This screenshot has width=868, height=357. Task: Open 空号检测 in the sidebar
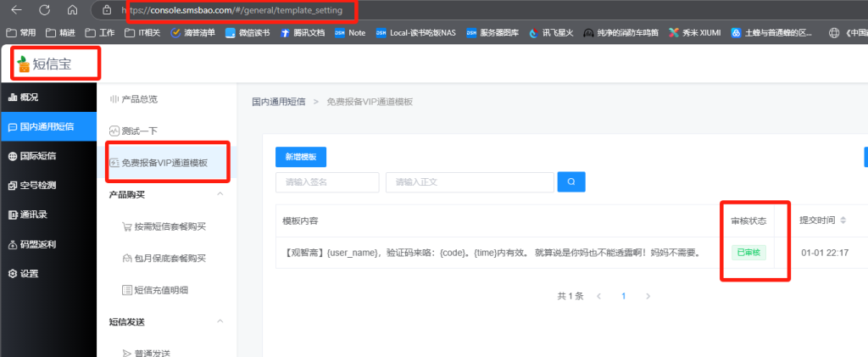48,186
